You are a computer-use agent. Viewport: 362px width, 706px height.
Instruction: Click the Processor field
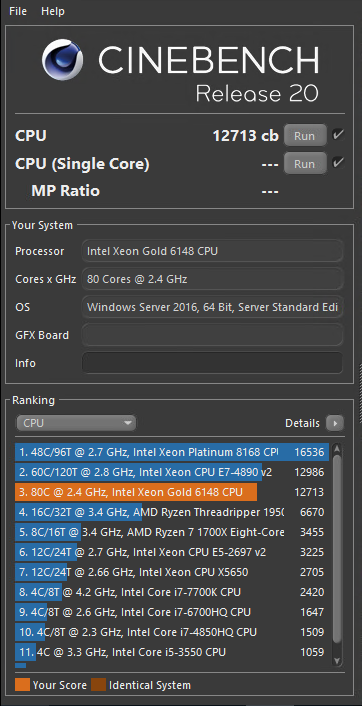213,251
